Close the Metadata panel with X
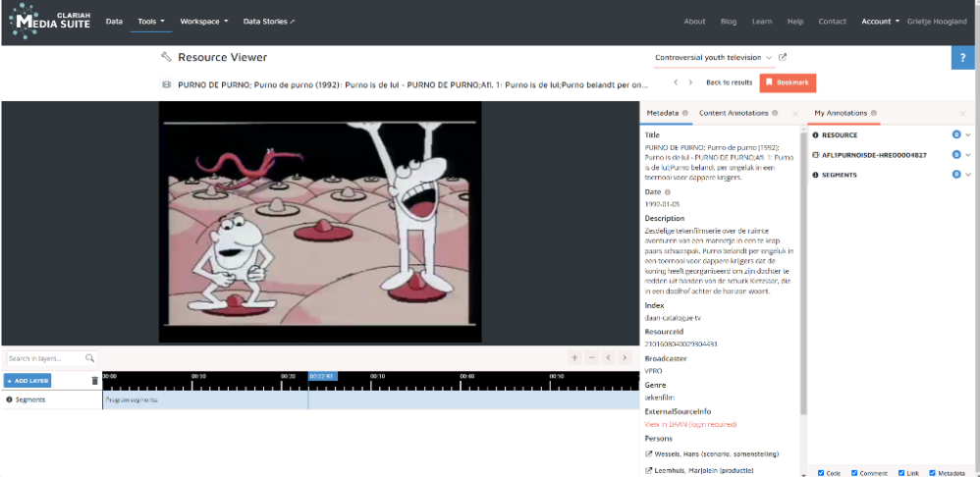 [795, 114]
